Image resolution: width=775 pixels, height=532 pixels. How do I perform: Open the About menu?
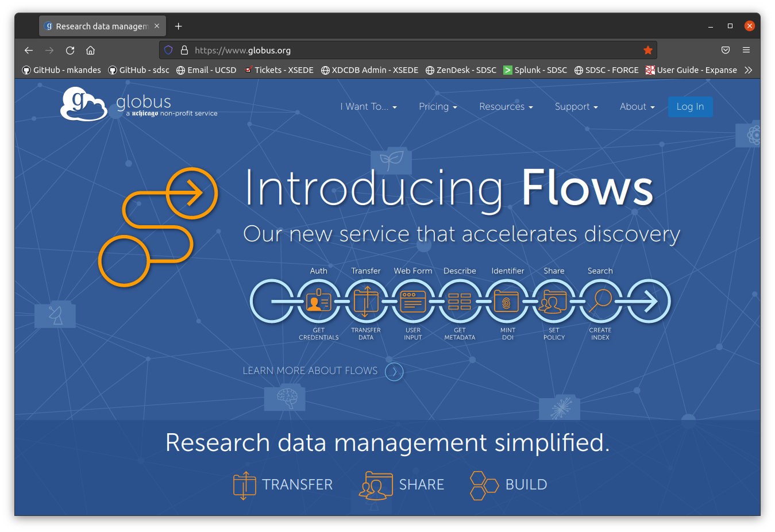[637, 107]
